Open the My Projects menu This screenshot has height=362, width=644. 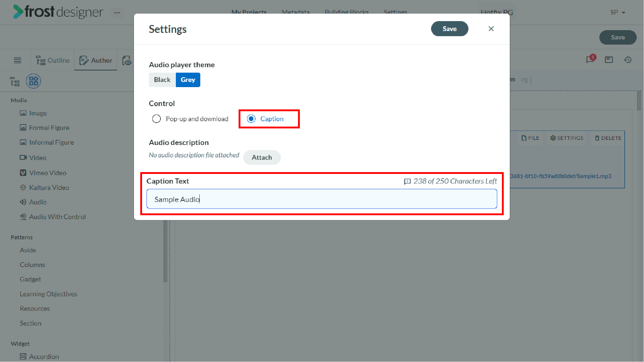(x=249, y=12)
